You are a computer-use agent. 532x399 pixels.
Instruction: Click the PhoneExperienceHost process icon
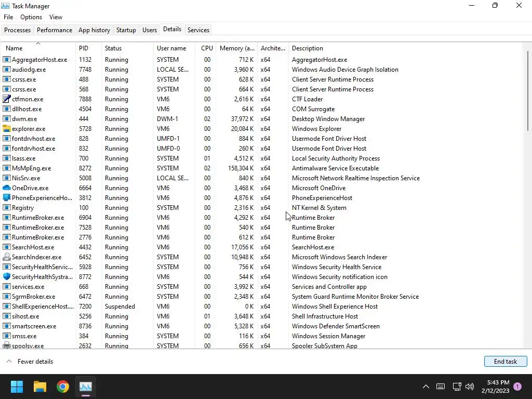pyautogui.click(x=6, y=197)
